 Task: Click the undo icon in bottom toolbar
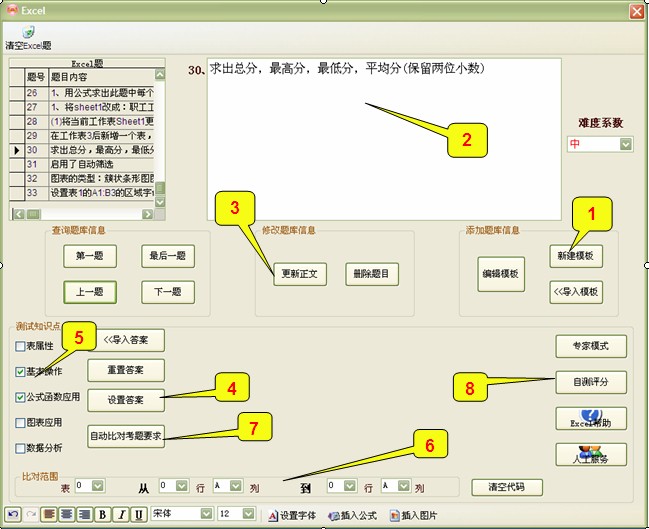(13, 515)
